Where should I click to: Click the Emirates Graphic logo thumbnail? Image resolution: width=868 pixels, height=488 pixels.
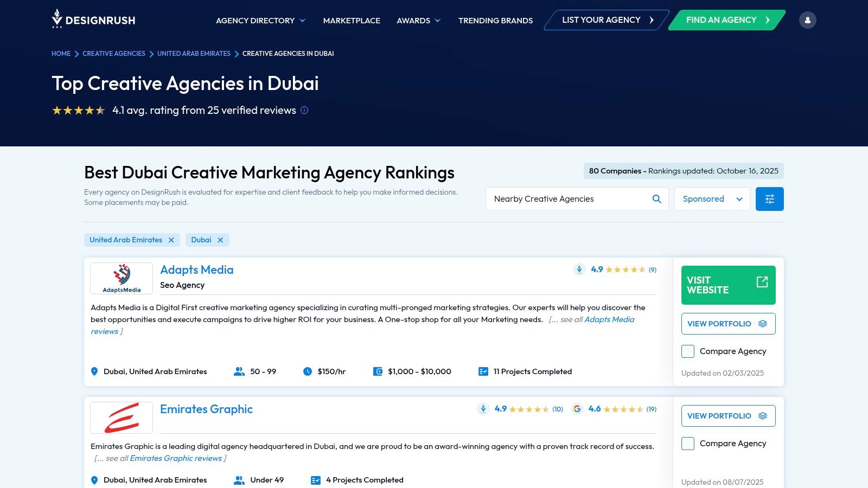pyautogui.click(x=122, y=418)
